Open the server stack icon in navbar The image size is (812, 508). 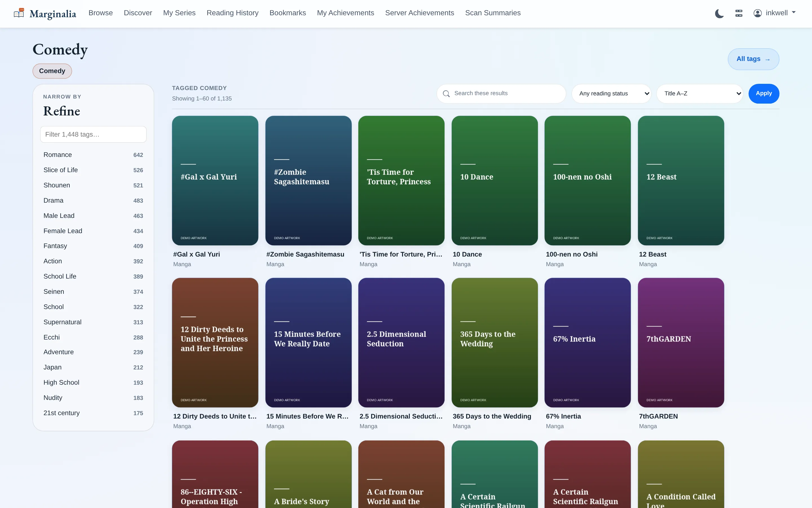click(738, 13)
